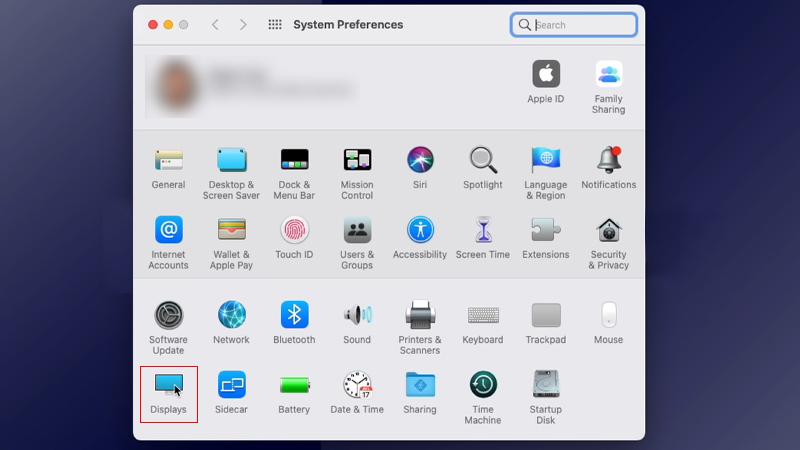Viewport: 800px width, 450px height.
Task: Click the user profile picture
Action: [176, 86]
